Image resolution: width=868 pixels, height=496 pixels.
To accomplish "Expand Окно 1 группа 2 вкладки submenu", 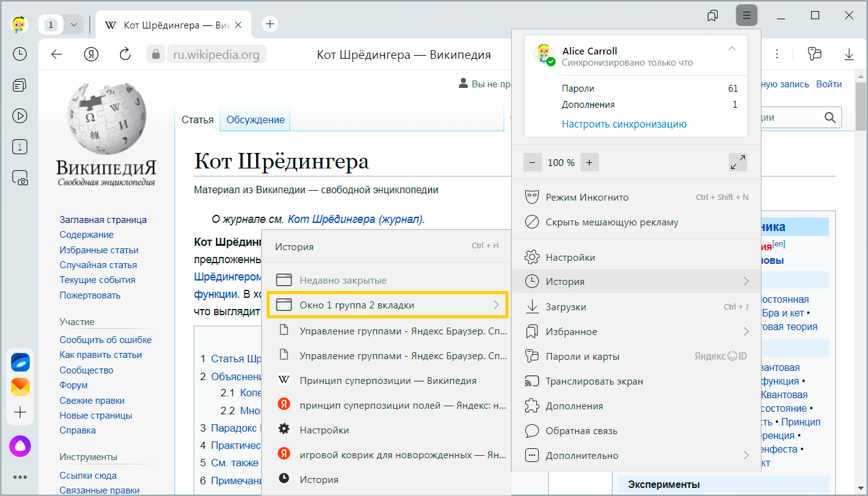I will point(387,305).
